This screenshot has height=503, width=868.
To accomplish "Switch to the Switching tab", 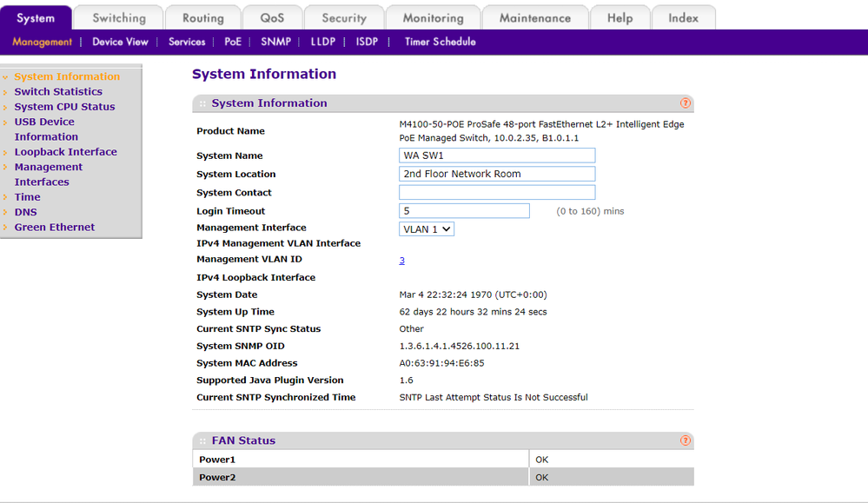I will click(x=119, y=18).
